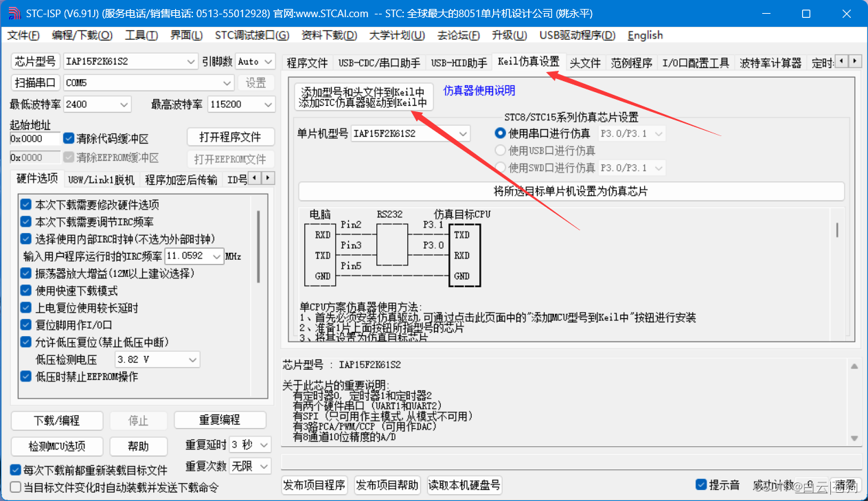Click the 起始地址 0x0000 input field

tap(36, 137)
